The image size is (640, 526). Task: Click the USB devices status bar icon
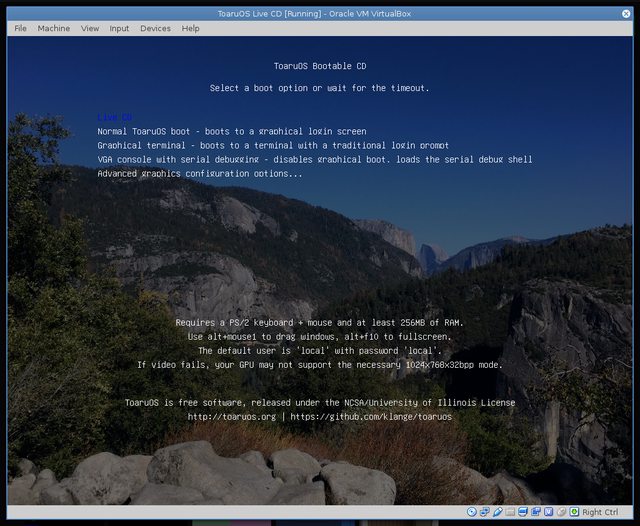[x=498, y=512]
